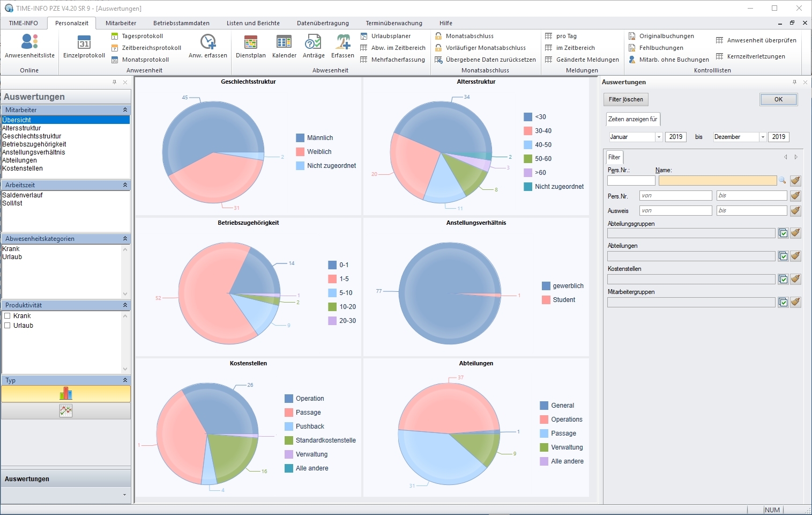Image resolution: width=812 pixels, height=515 pixels.
Task: Collapse the Produktivität section
Action: coord(125,305)
